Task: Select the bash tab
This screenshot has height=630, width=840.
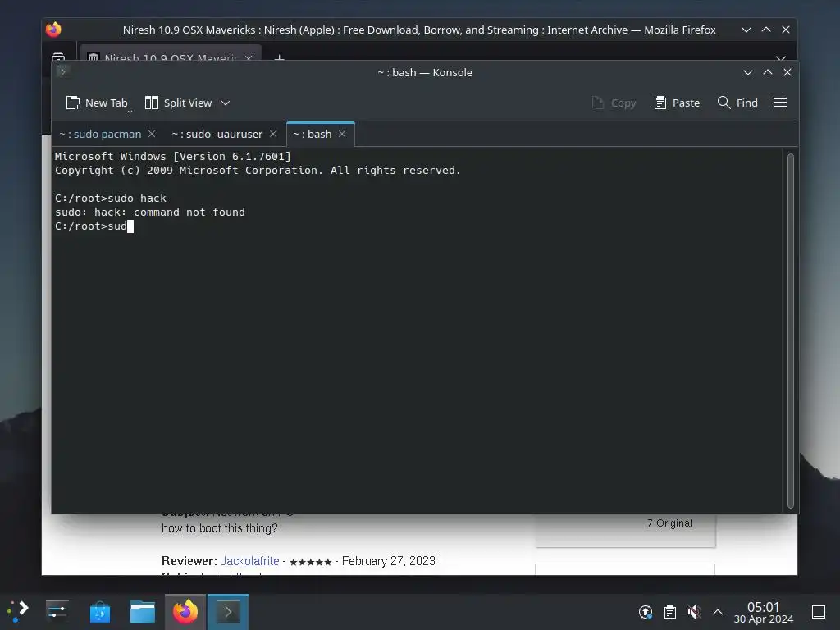Action: pos(313,134)
